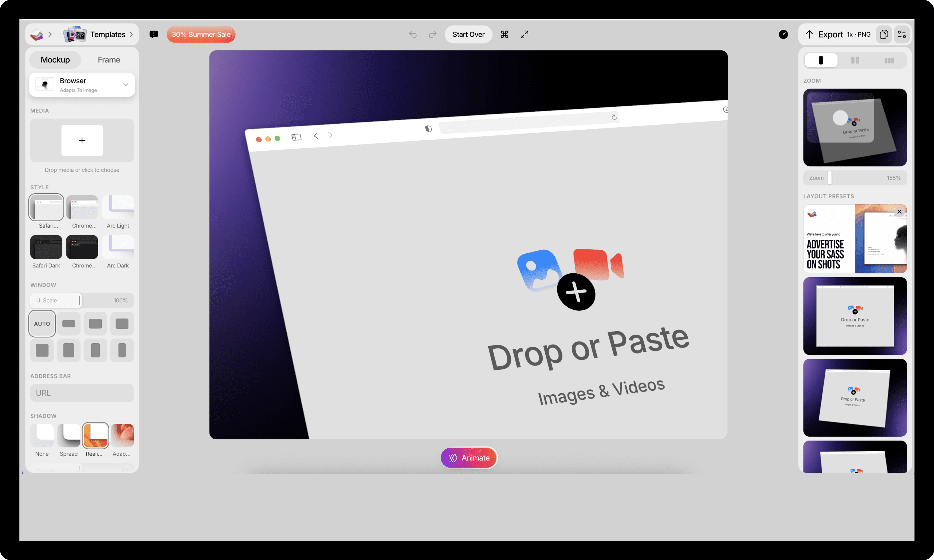Image resolution: width=934 pixels, height=560 pixels.
Task: Click the plus box to add media
Action: click(82, 140)
